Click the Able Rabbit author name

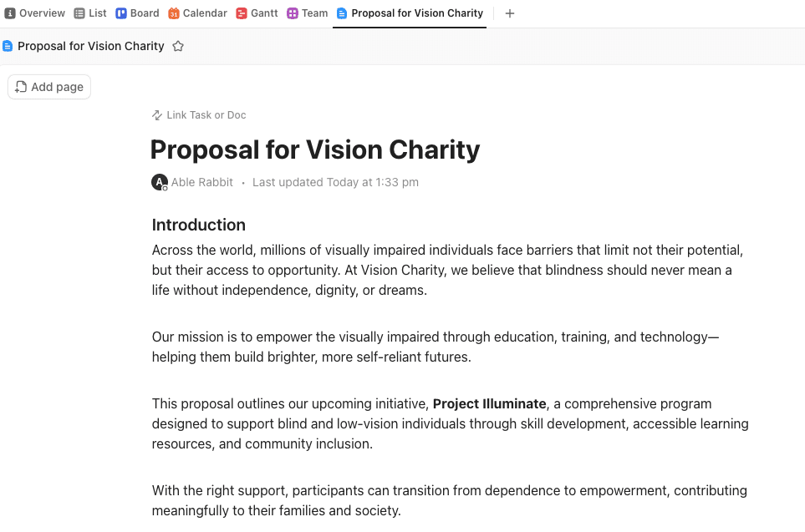pyautogui.click(x=202, y=182)
